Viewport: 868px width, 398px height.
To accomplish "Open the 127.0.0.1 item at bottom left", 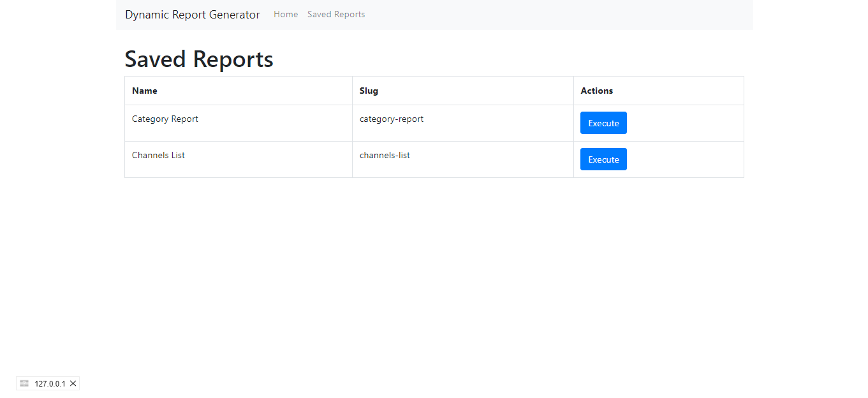I will (52, 383).
